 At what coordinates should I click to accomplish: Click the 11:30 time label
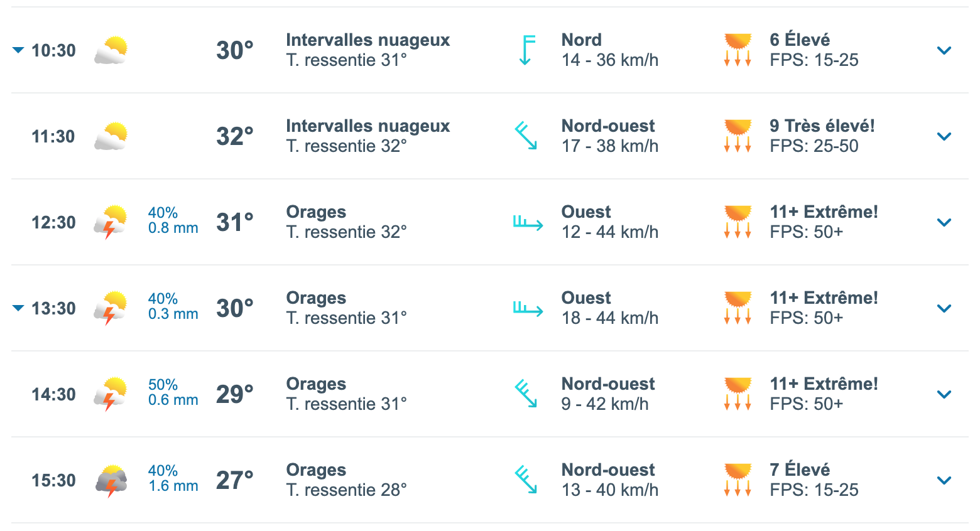[x=53, y=136]
